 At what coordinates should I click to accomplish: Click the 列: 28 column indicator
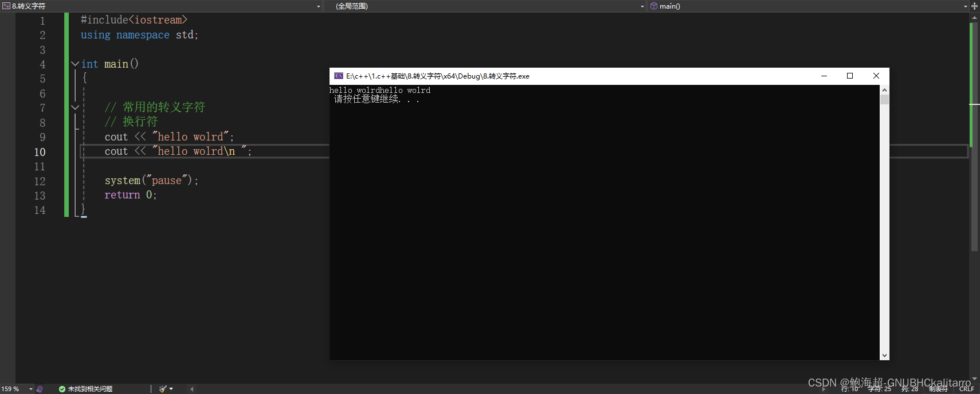coord(910,389)
